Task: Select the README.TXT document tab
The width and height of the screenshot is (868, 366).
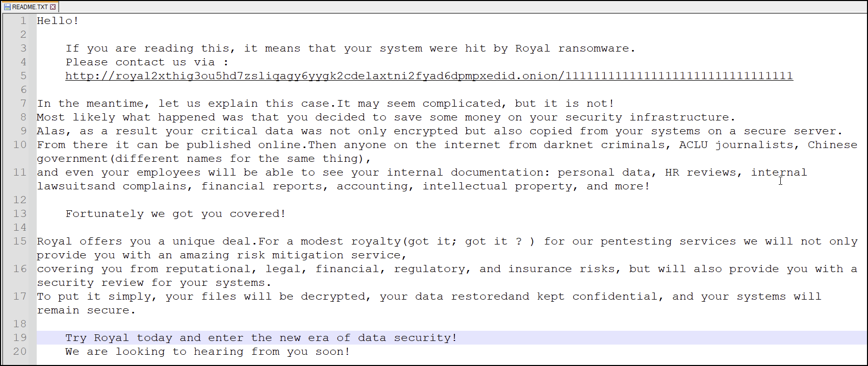Action: coord(30,7)
